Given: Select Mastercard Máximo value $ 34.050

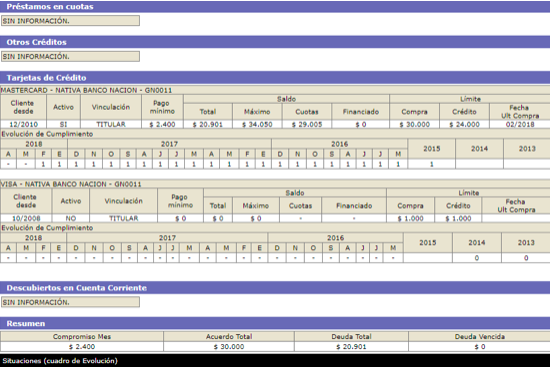Looking at the screenshot, I should click(x=257, y=124).
